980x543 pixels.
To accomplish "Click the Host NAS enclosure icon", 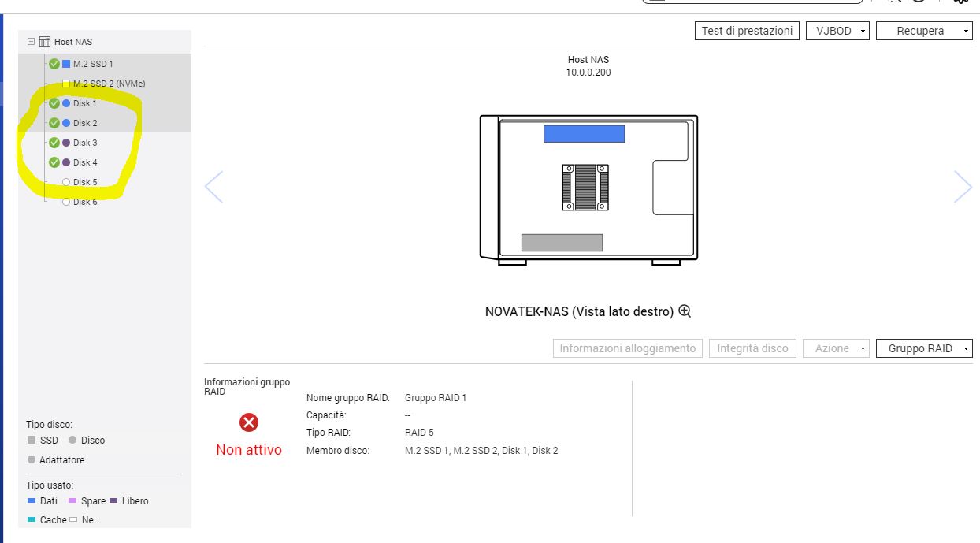I will [45, 42].
